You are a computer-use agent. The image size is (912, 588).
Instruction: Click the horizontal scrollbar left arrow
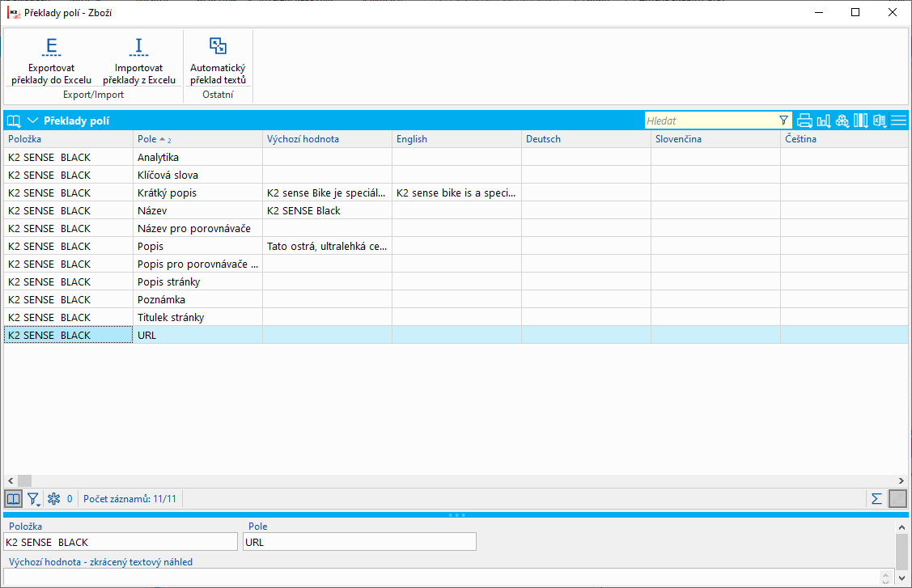coord(11,481)
